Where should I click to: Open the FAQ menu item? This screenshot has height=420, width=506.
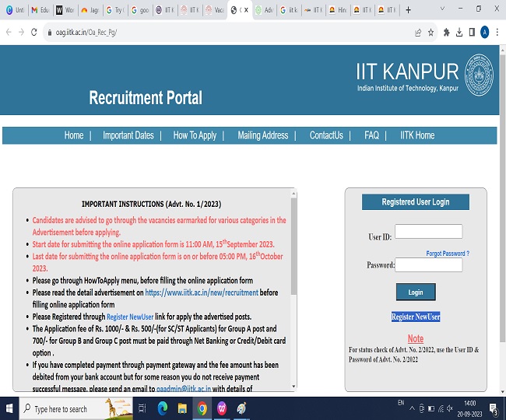point(371,135)
